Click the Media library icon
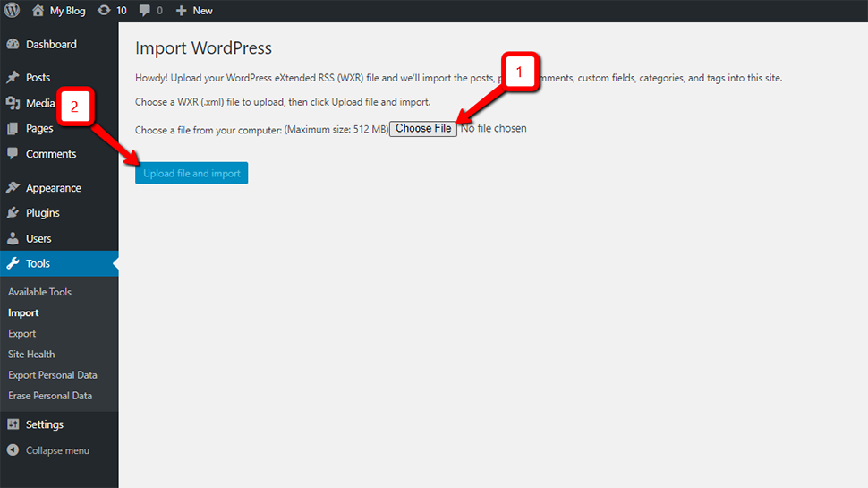The image size is (868, 488). point(13,103)
